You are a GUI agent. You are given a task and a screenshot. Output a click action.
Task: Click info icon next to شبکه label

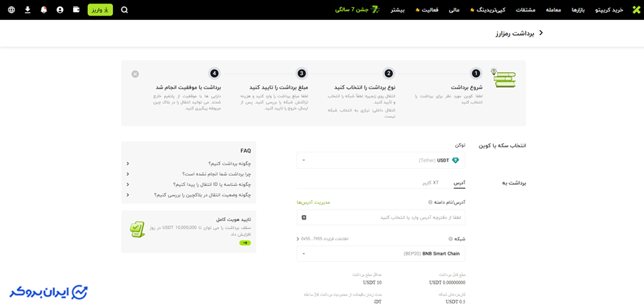(x=451, y=239)
